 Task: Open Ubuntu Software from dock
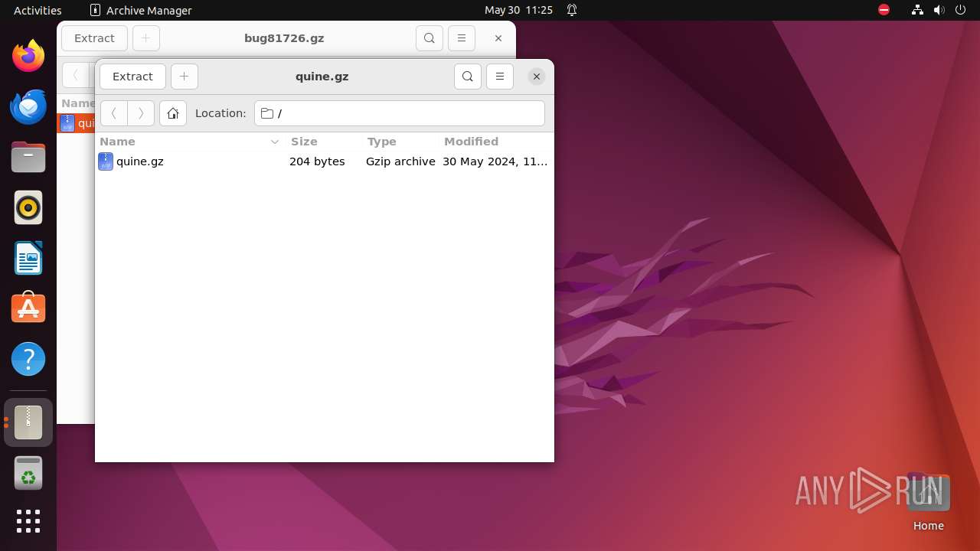(28, 308)
